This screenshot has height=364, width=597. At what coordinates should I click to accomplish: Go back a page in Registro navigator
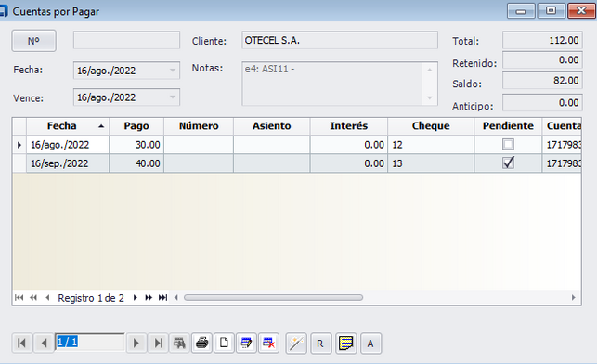pos(33,298)
